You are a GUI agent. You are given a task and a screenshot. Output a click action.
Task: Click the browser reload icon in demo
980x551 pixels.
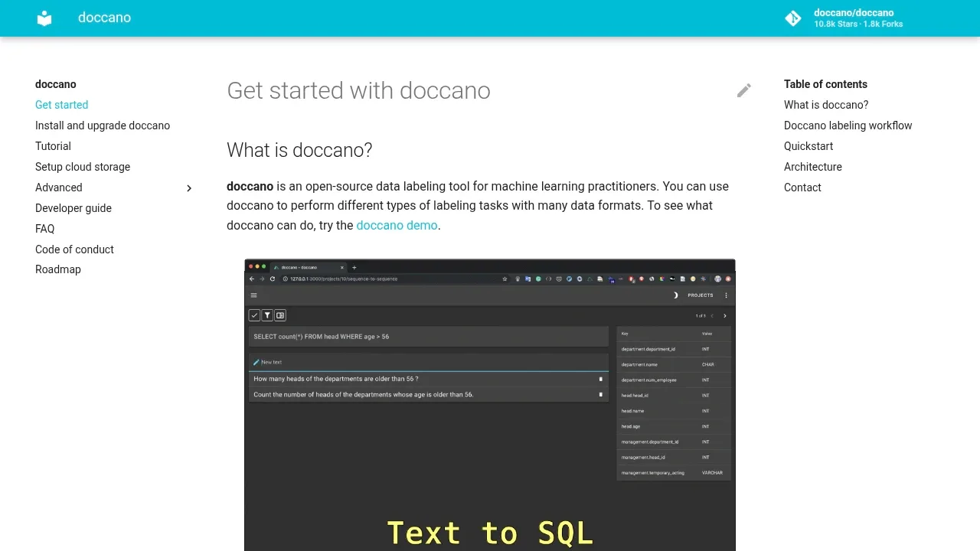[272, 279]
